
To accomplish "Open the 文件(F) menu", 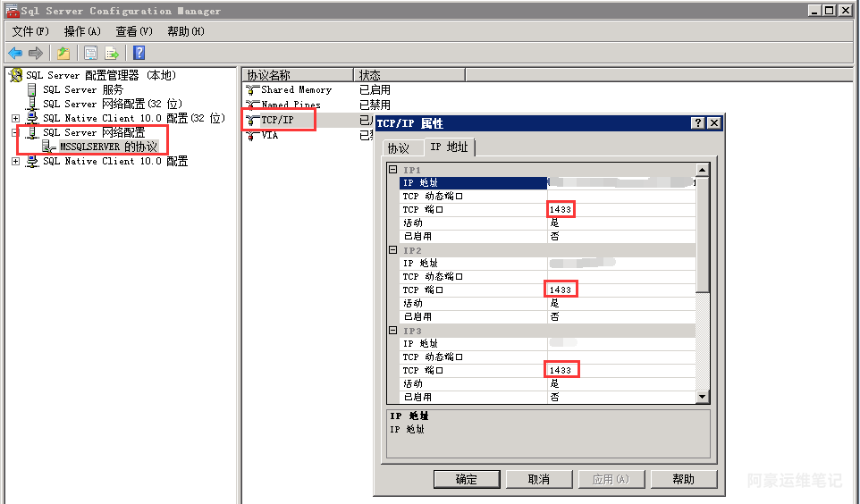I will (30, 31).
